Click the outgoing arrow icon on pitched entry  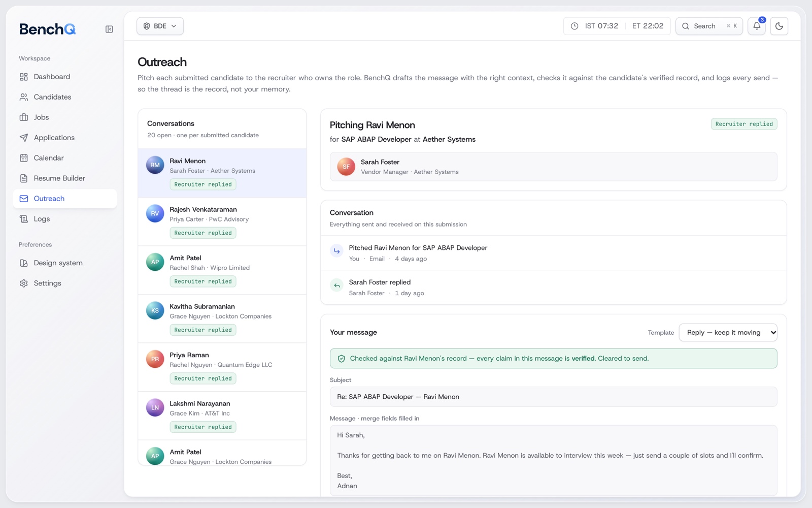point(337,251)
